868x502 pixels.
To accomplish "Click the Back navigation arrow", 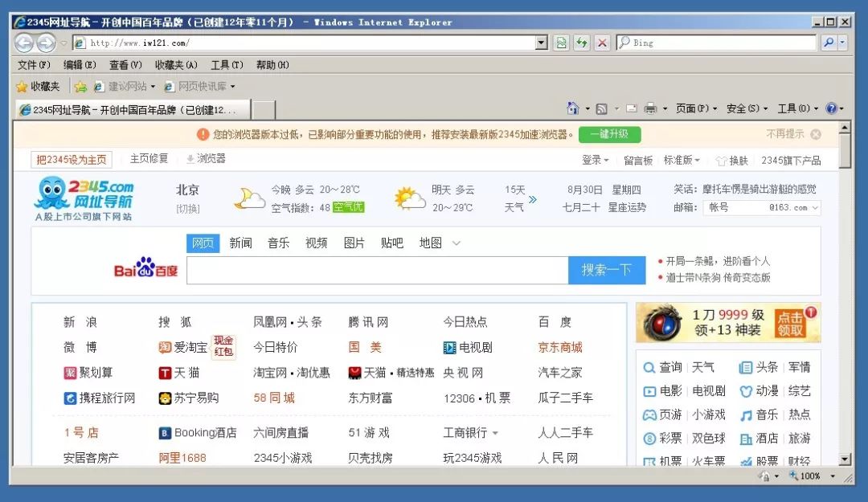I will pos(23,43).
